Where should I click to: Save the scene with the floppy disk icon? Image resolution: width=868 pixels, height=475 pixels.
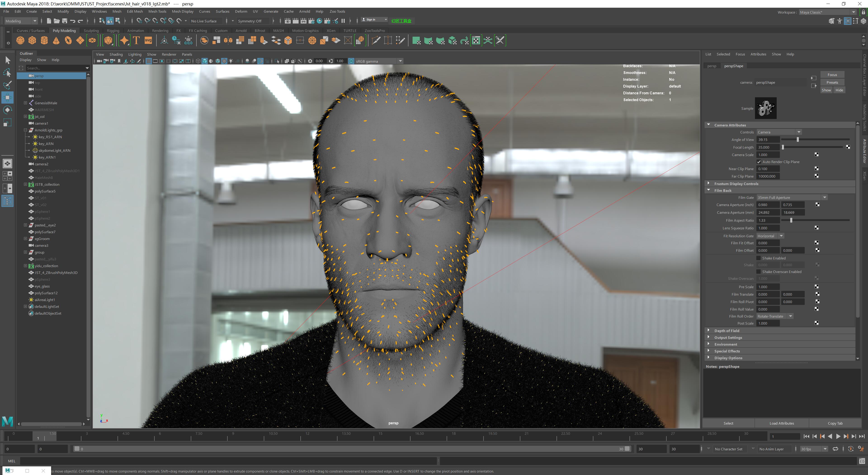(x=65, y=21)
